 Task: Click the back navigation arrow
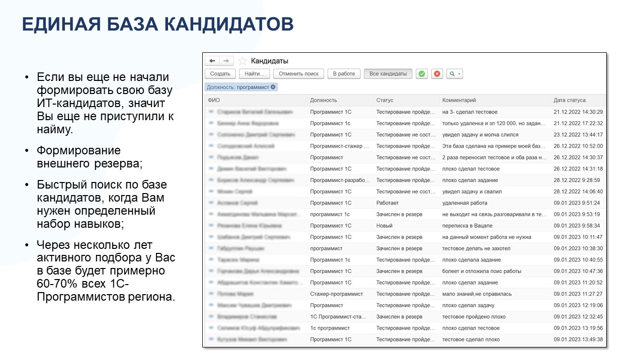coord(211,60)
